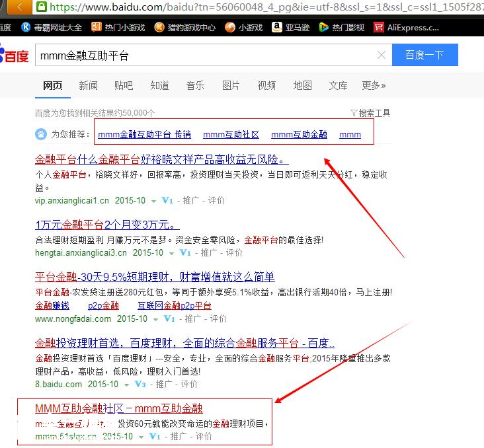Expand dropdown arrow beside vip.anxianglicai1.cn date

pos(153,201)
